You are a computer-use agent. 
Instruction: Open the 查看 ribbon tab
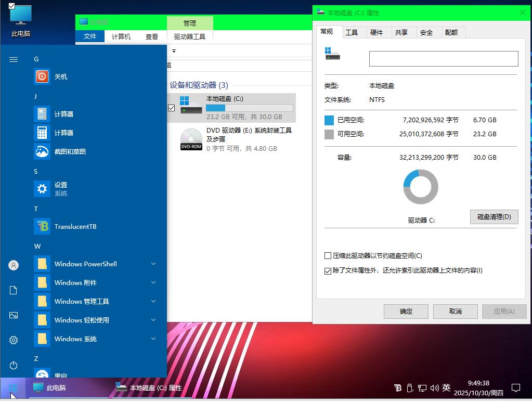pos(152,37)
